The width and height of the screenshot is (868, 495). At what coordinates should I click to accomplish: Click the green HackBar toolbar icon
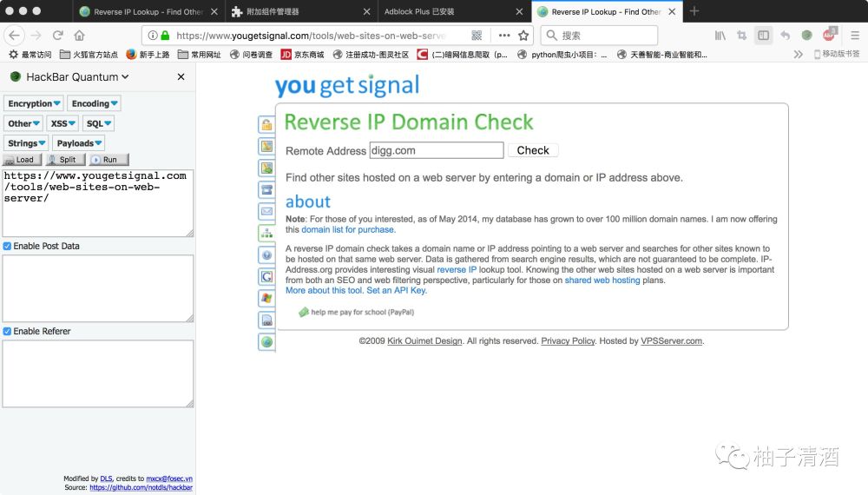click(x=807, y=36)
